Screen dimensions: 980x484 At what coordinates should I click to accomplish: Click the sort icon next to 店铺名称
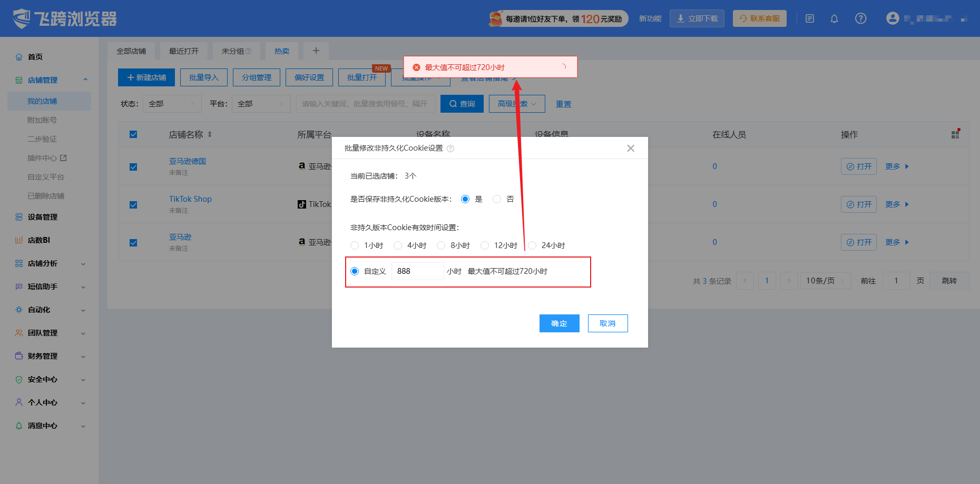click(x=210, y=134)
